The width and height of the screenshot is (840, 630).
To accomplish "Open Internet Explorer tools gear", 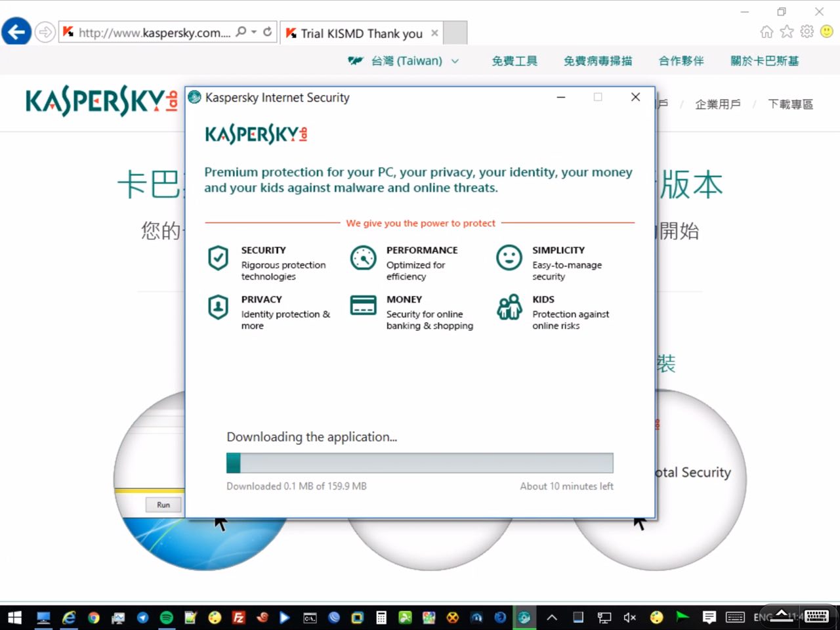I will click(807, 31).
